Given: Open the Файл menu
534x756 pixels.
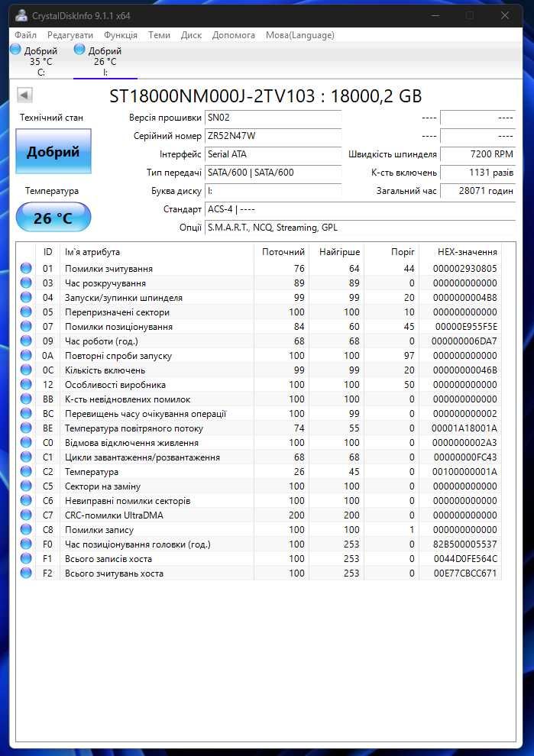Looking at the screenshot, I should coord(25,35).
